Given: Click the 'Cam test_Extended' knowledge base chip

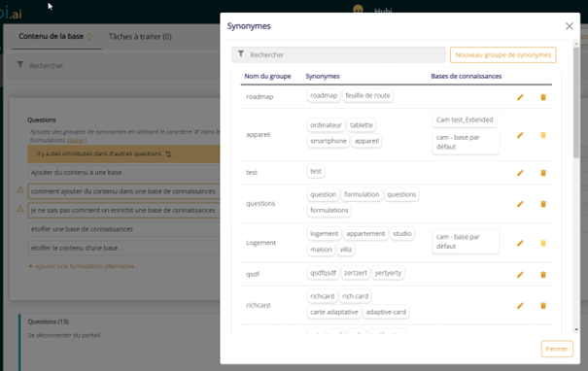Looking at the screenshot, I should click(465, 119).
